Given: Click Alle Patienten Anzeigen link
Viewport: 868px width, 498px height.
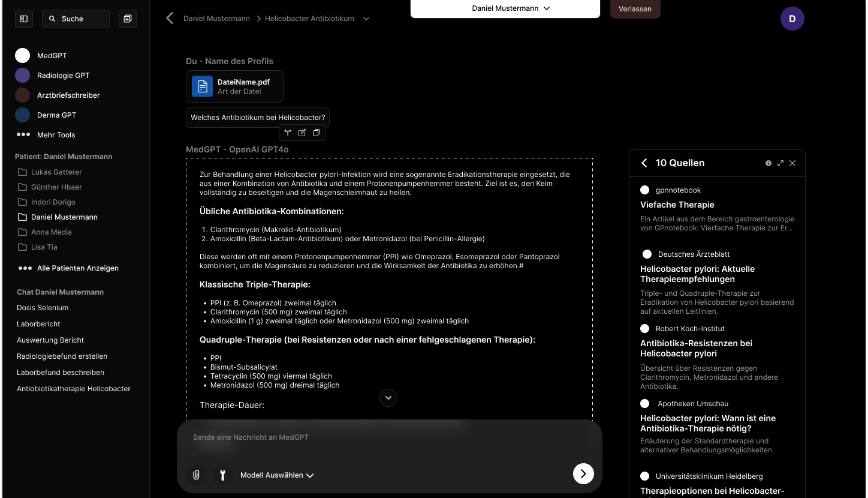Looking at the screenshot, I should [77, 268].
